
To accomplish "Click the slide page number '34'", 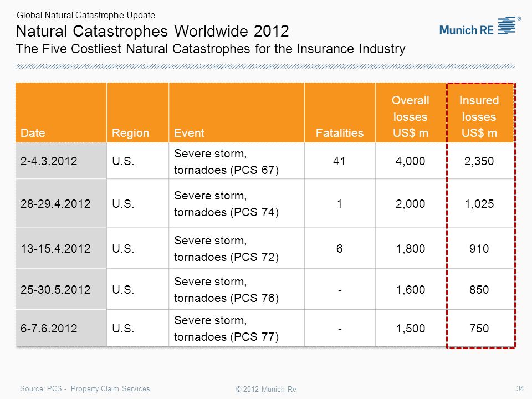I will coord(520,388).
